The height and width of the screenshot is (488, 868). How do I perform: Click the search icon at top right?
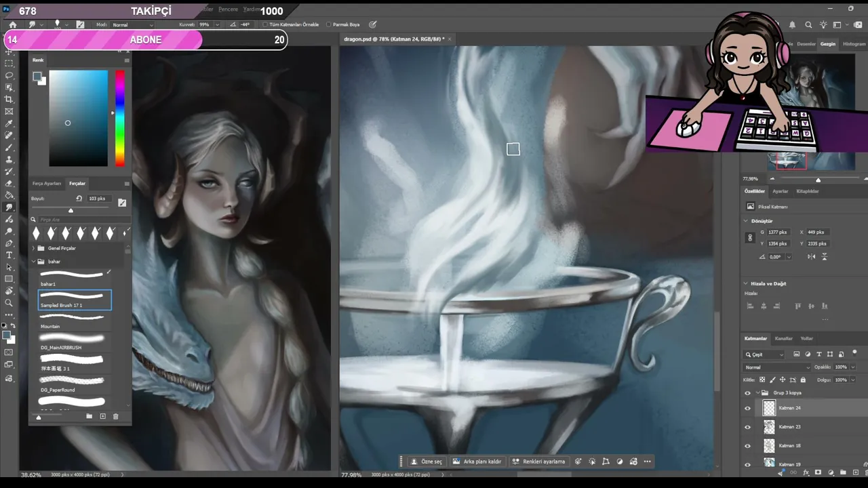click(x=808, y=25)
